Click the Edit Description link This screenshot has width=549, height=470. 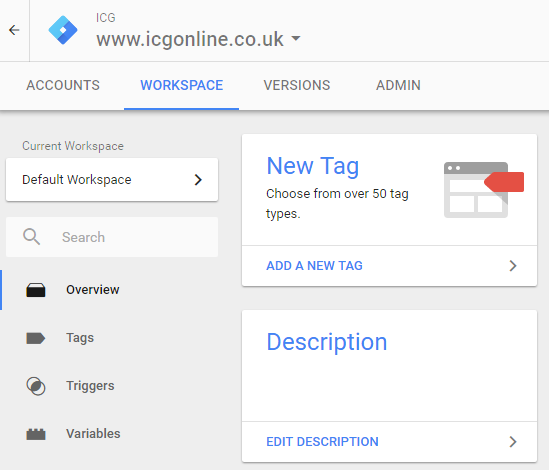322,442
